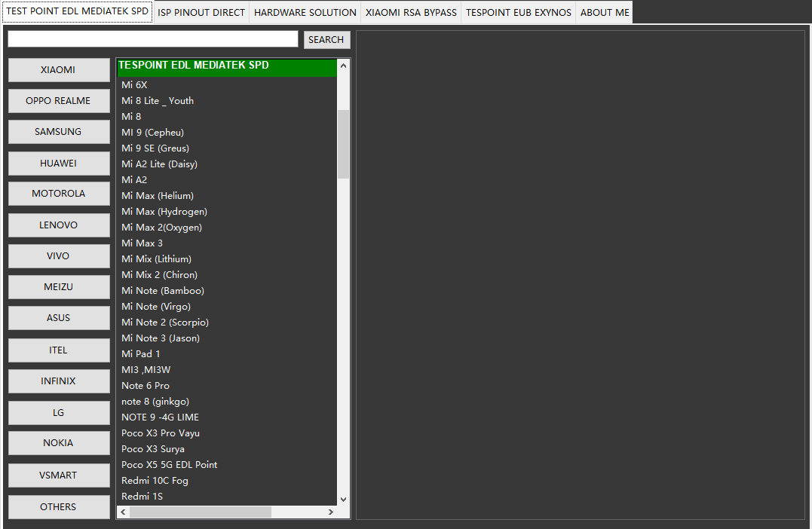Select Redmi 10C Fog entry
This screenshot has width=812, height=529.
point(155,481)
